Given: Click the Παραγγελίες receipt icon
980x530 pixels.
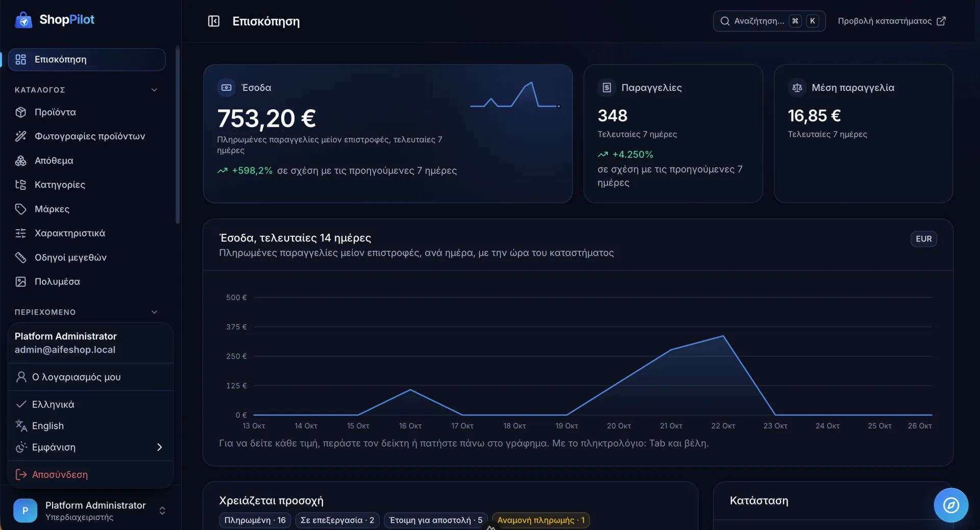Looking at the screenshot, I should click(606, 88).
